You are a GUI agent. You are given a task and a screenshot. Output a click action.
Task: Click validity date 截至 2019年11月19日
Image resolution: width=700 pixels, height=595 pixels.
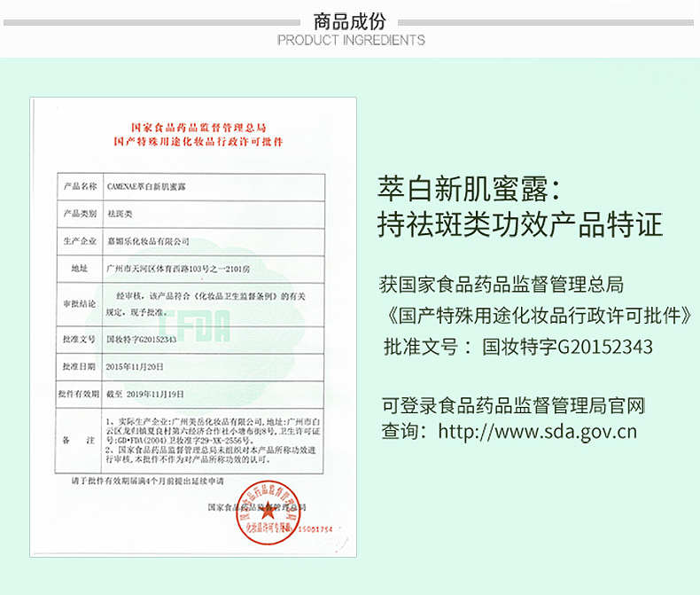[144, 394]
